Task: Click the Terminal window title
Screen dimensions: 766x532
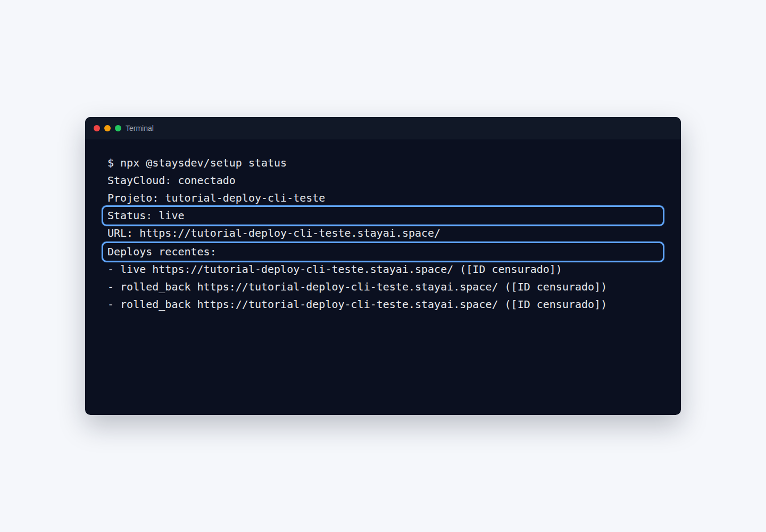Action: 139,128
